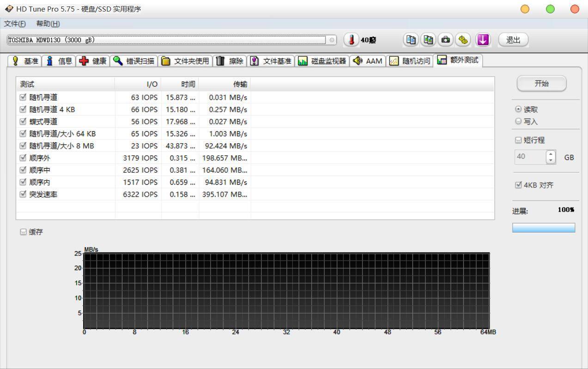
Task: Select the 写入 radio button
Action: [518, 121]
